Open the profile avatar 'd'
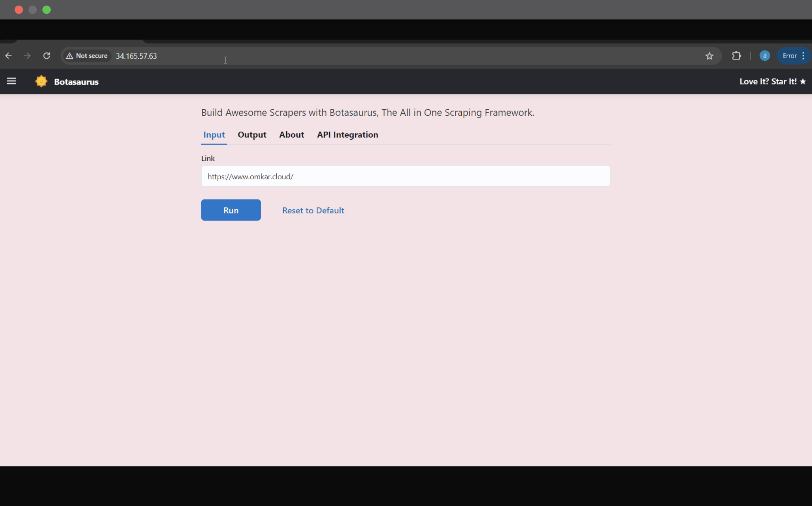Image resolution: width=812 pixels, height=506 pixels. tap(764, 56)
